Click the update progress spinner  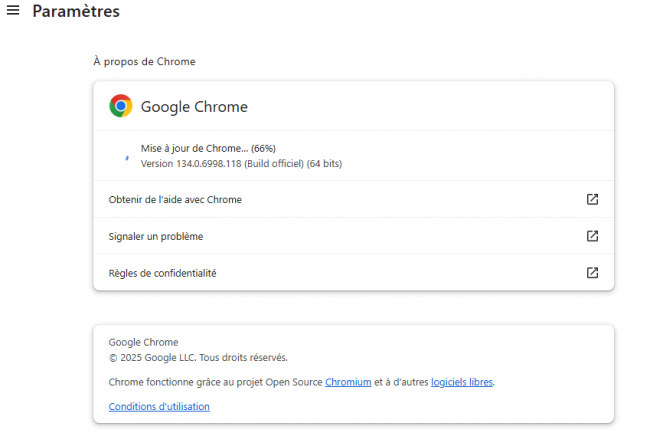pyautogui.click(x=125, y=156)
